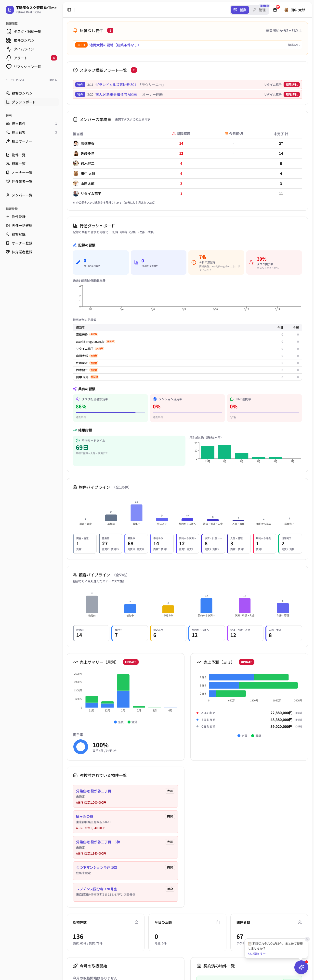Click asari@irregular.co.jp row in 担当者別の記録数
Screen dimensions: 314x980
[x=187, y=342]
